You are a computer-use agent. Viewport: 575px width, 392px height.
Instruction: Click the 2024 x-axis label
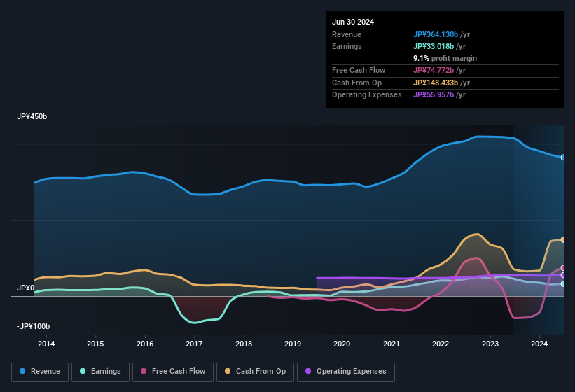pos(539,344)
